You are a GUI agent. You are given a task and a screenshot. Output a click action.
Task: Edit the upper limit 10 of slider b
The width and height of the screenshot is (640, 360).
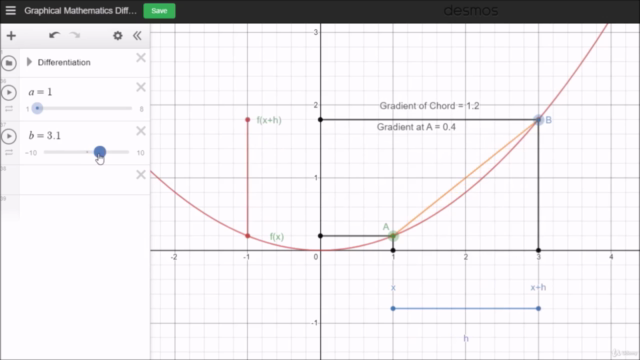(140, 153)
